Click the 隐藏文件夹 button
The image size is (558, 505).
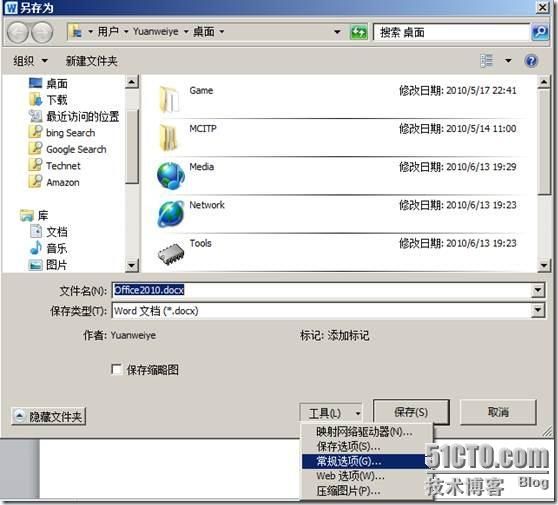pos(49,416)
